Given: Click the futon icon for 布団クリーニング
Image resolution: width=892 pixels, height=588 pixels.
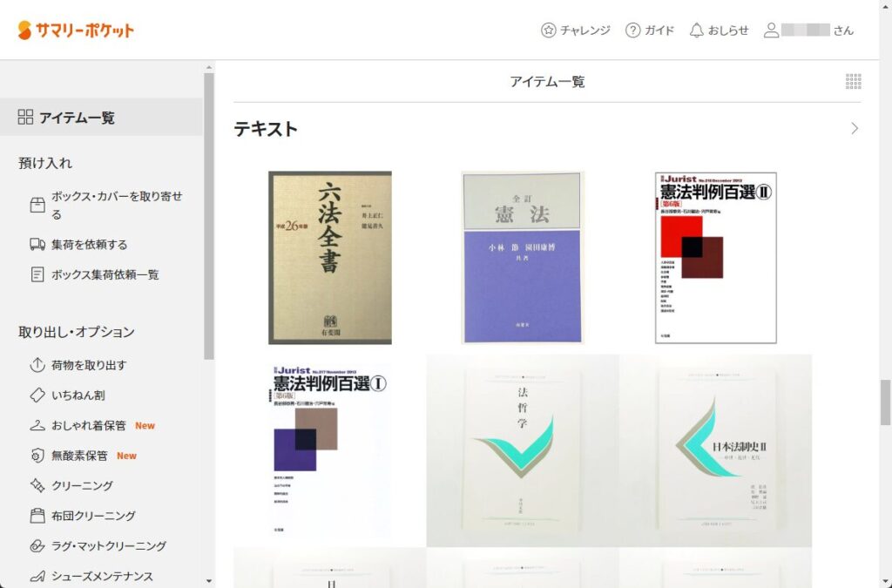Looking at the screenshot, I should pyautogui.click(x=37, y=516).
